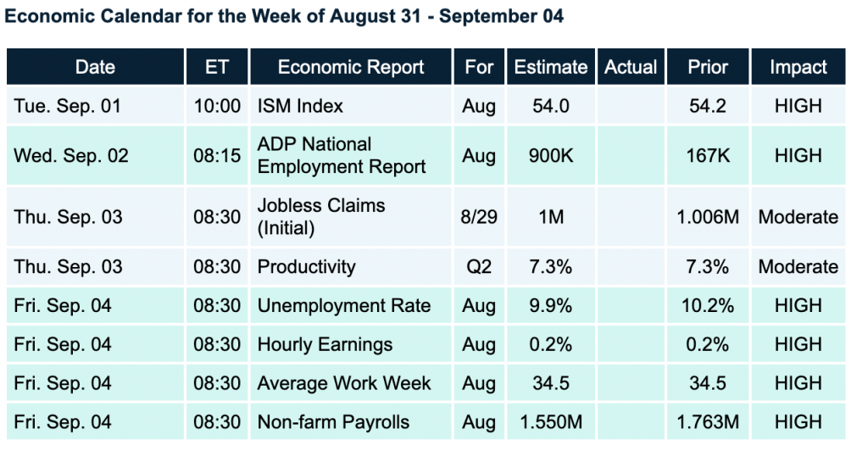Select the Hourly Earnings report cell
868x468 pixels.
point(325,344)
